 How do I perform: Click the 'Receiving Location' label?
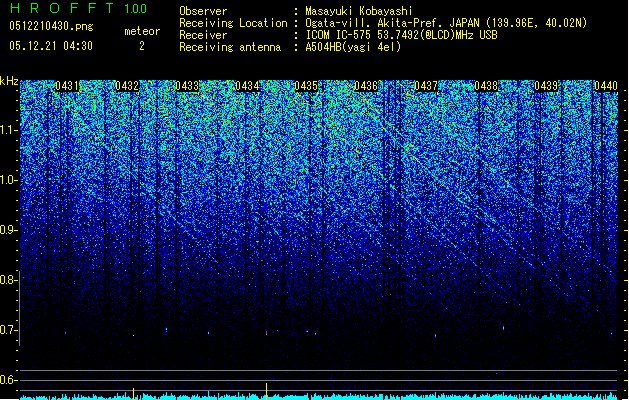point(233,23)
